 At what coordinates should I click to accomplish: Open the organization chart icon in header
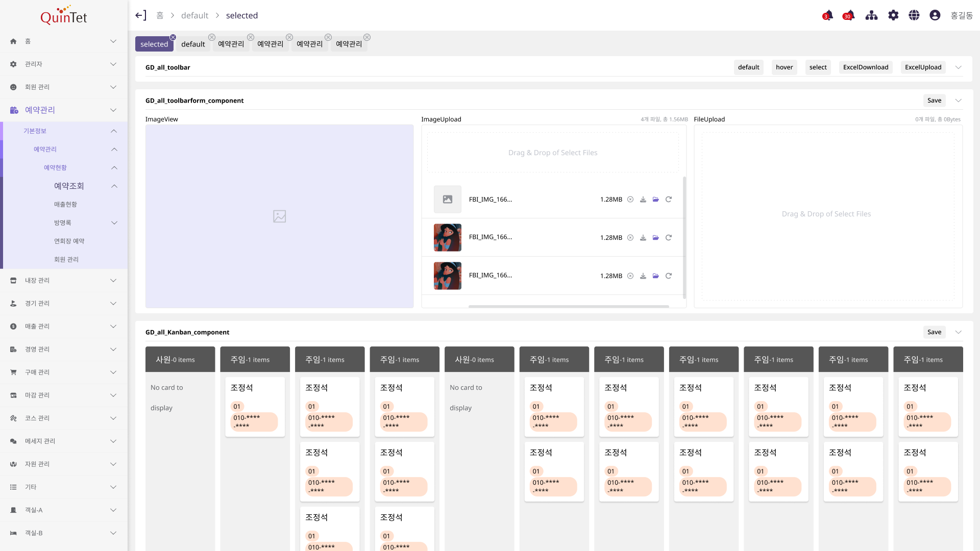point(871,15)
